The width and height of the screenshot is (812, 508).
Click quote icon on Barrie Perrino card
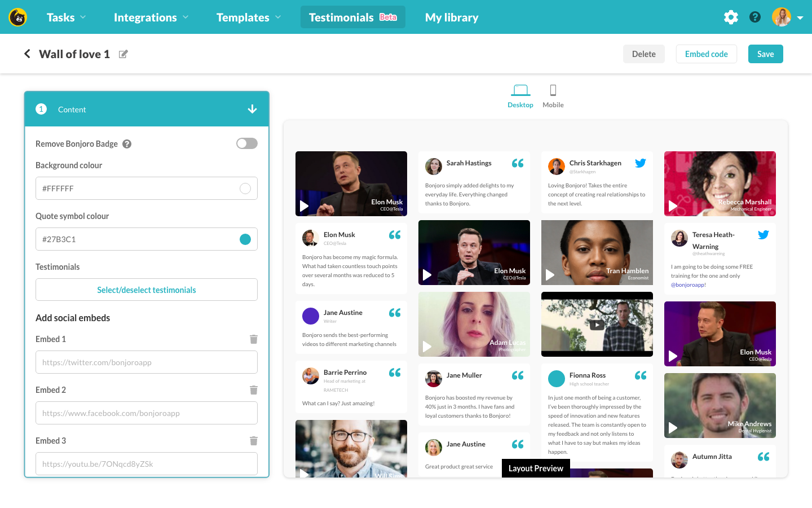click(395, 373)
